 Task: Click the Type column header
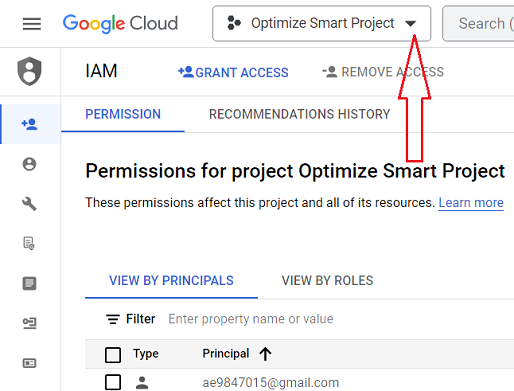146,354
